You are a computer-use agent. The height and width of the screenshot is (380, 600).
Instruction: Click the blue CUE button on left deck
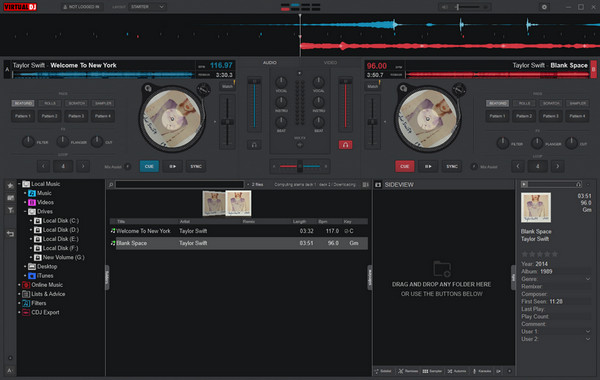[149, 166]
